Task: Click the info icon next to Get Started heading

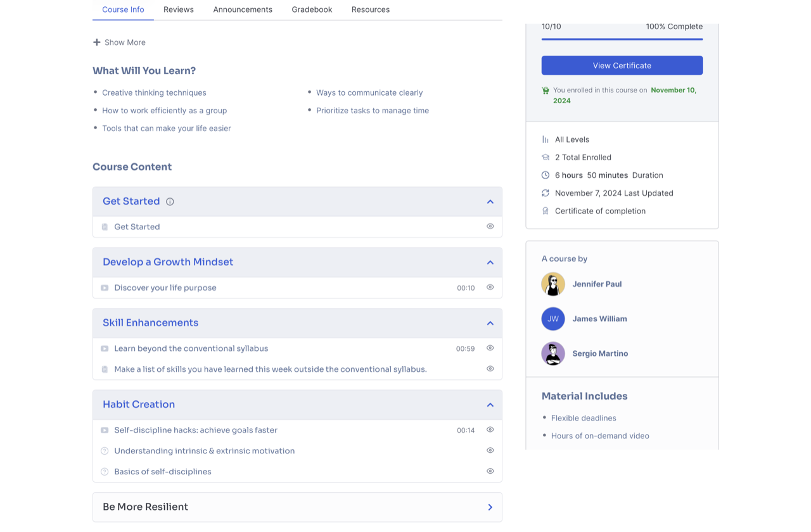Action: coord(169,201)
